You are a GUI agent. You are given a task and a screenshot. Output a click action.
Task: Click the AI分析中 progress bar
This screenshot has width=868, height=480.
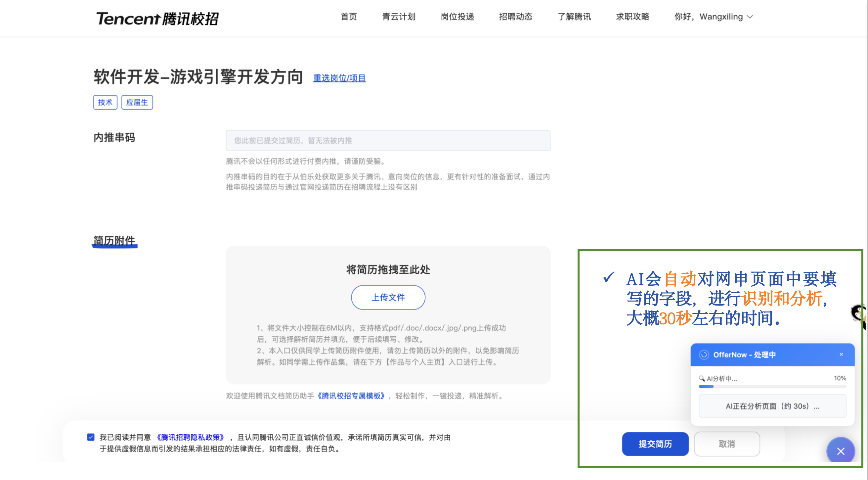click(x=772, y=387)
